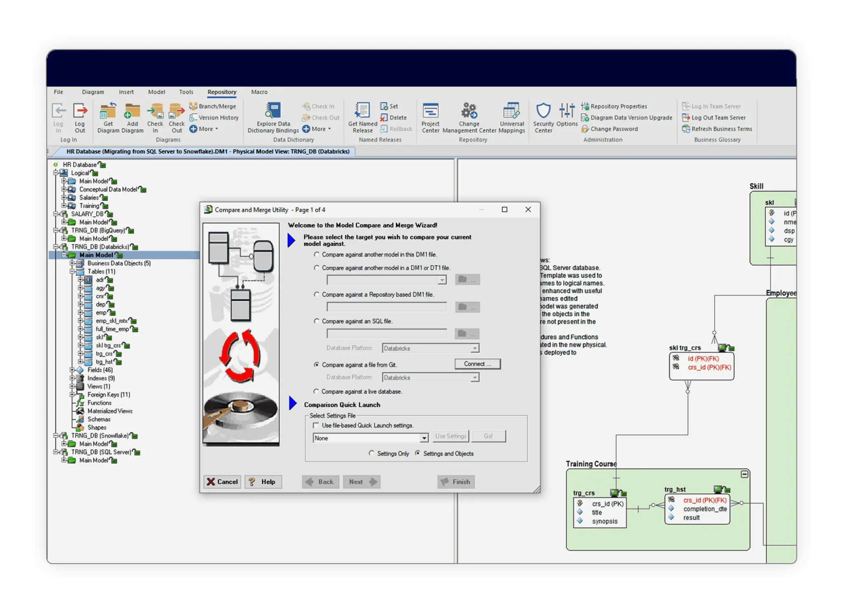
Task: Click the Connect ... button
Action: (x=477, y=364)
